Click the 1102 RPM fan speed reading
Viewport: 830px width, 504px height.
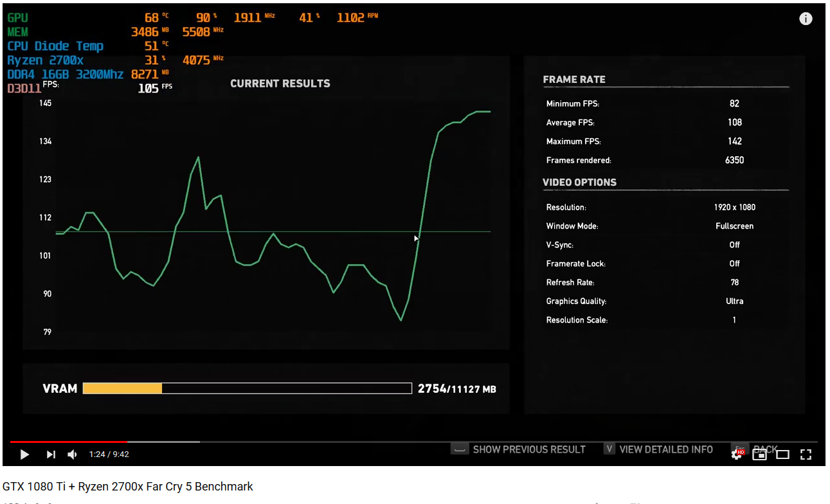coord(357,18)
